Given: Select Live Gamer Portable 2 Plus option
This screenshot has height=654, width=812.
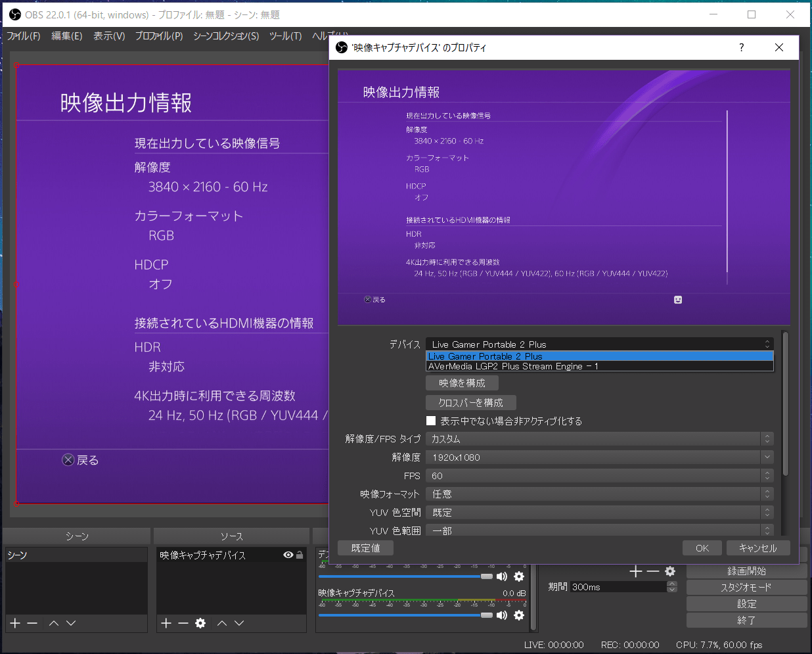Looking at the screenshot, I should click(600, 356).
